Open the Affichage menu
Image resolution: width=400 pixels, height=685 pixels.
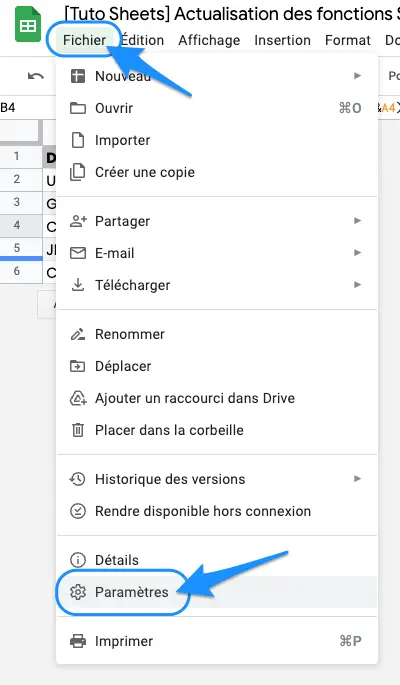pos(209,40)
